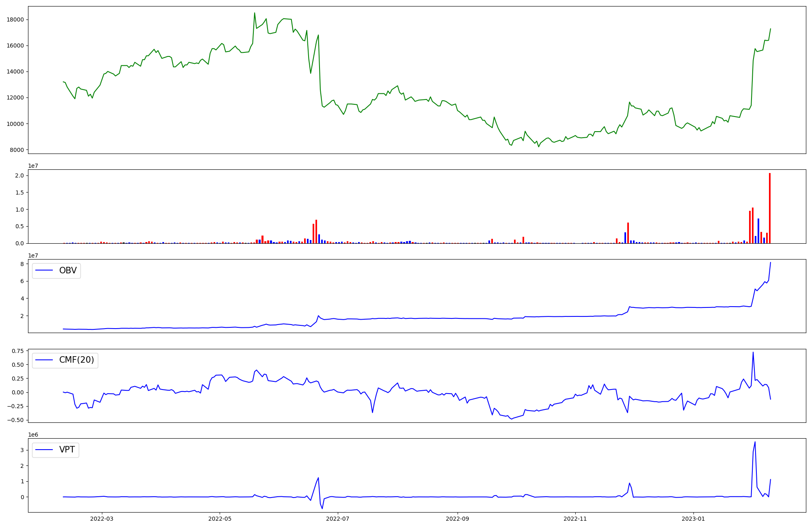The width and height of the screenshot is (812, 528).
Task: Click the VPT legend label
Action: pyautogui.click(x=67, y=450)
